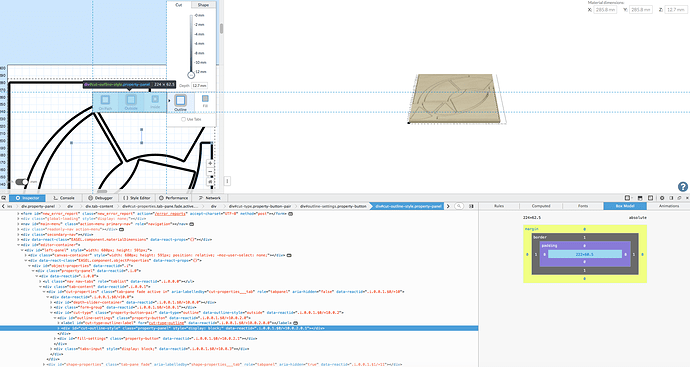
Task: Click the Depth value input field
Action: 199,85
